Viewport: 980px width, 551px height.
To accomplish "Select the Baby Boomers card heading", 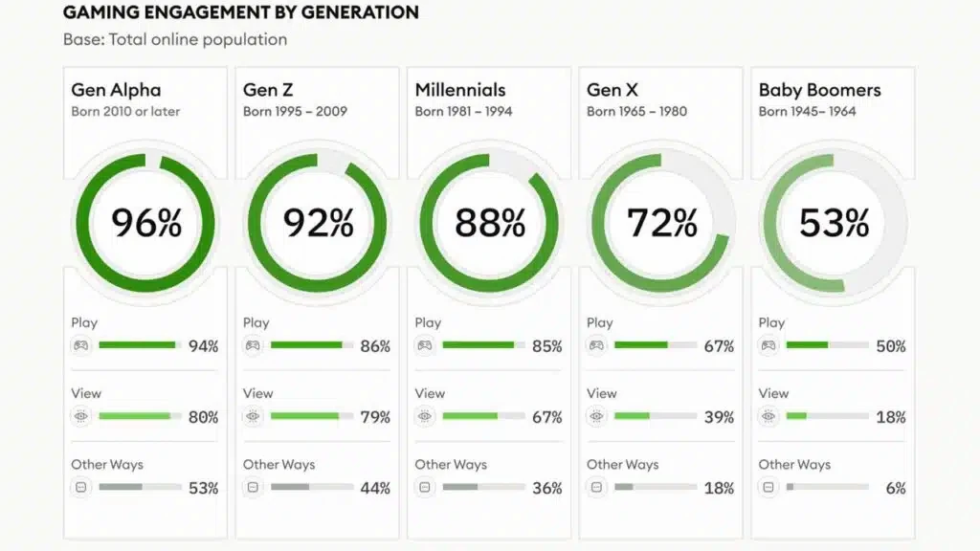I will (819, 90).
